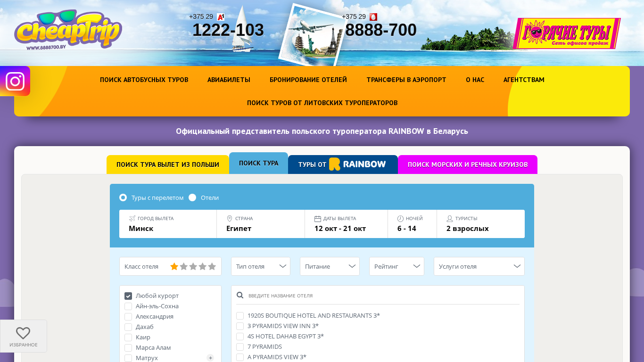
Task: Open the Услуги отеля dropdown
Action: [x=479, y=266]
